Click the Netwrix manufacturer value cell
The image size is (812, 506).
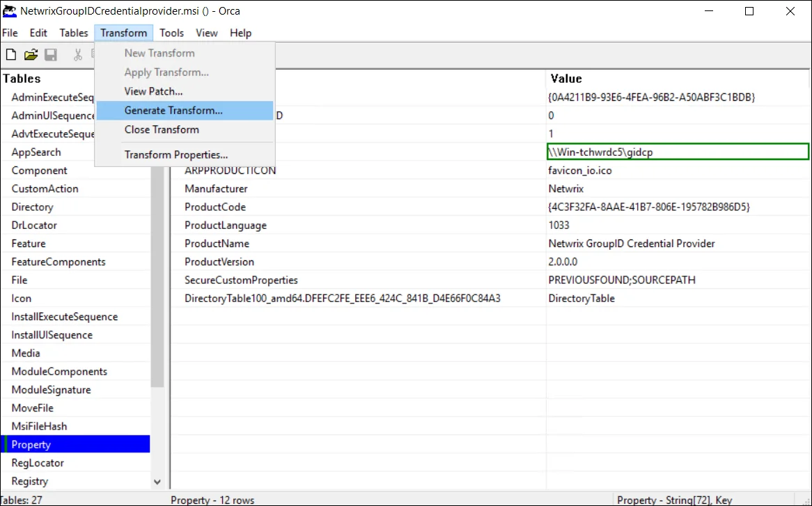click(566, 189)
